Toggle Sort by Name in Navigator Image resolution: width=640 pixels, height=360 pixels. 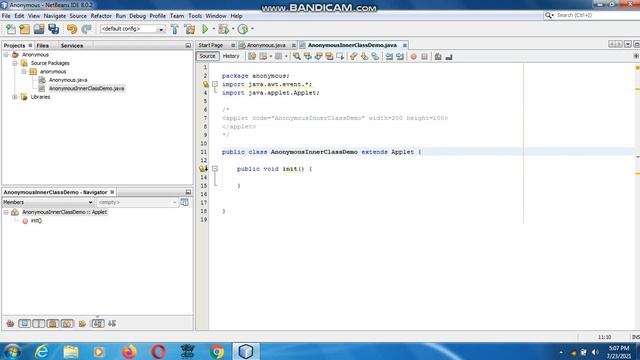(x=98, y=324)
